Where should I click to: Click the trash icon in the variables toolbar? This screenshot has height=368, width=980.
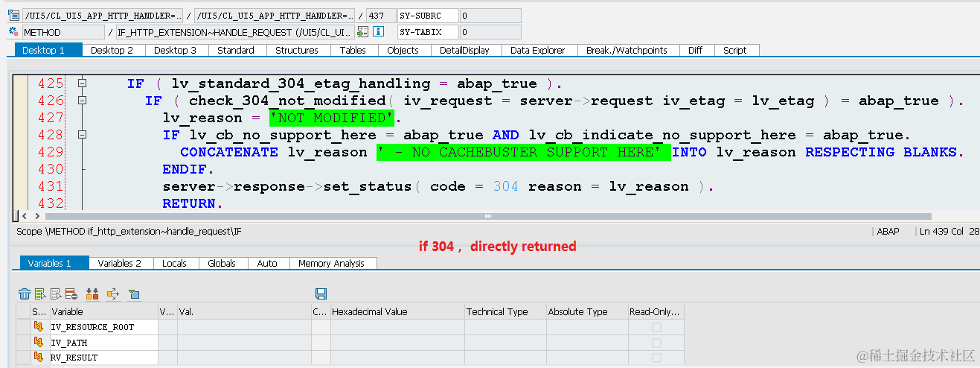[25, 294]
